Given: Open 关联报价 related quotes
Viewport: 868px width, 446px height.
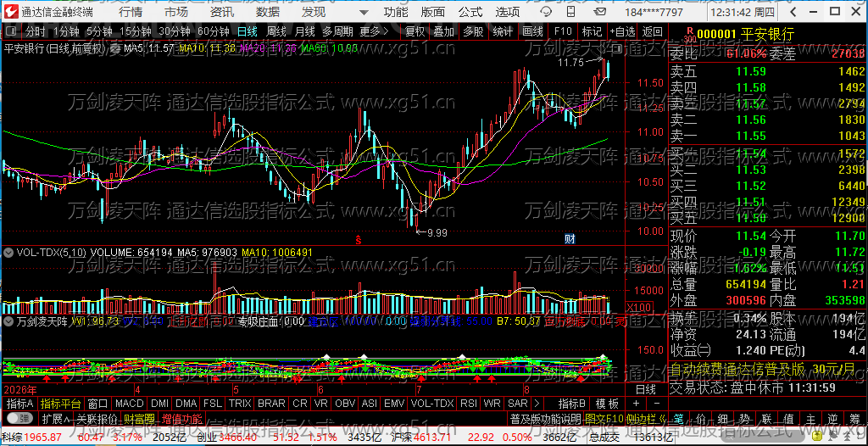Looking at the screenshot, I should pos(97,418).
